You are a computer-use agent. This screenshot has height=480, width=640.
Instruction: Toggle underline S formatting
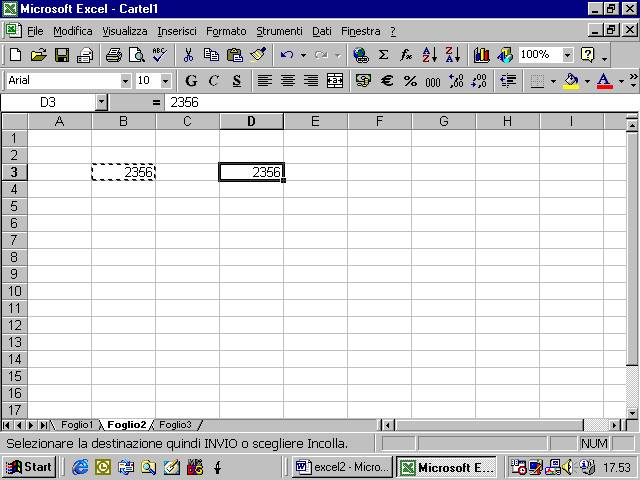point(237,80)
